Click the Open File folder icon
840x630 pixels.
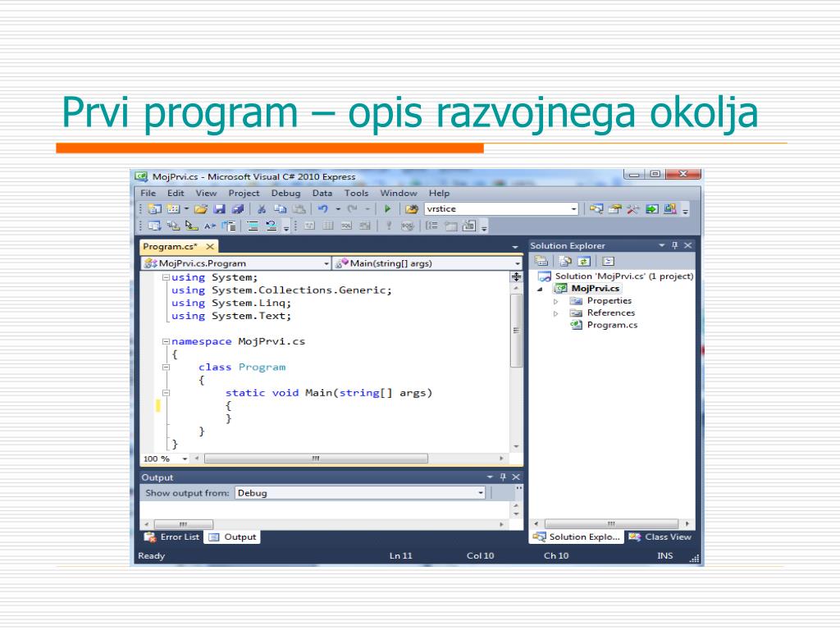click(201, 209)
